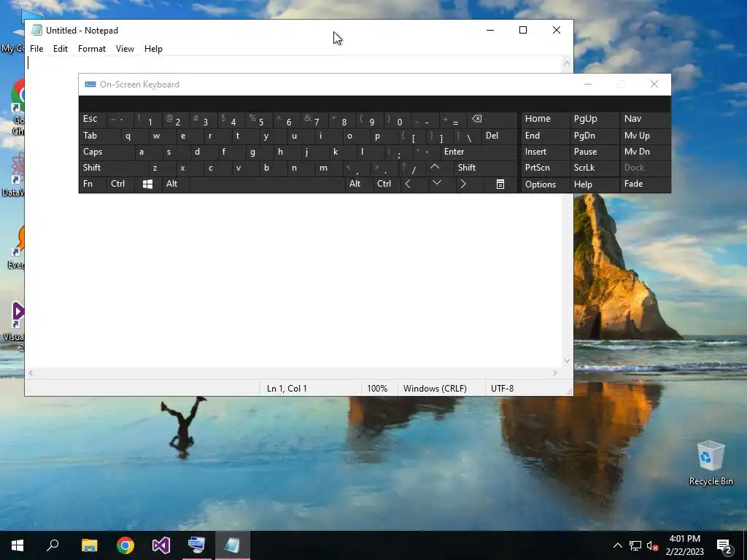Click the 100% zoom status entry

click(377, 389)
